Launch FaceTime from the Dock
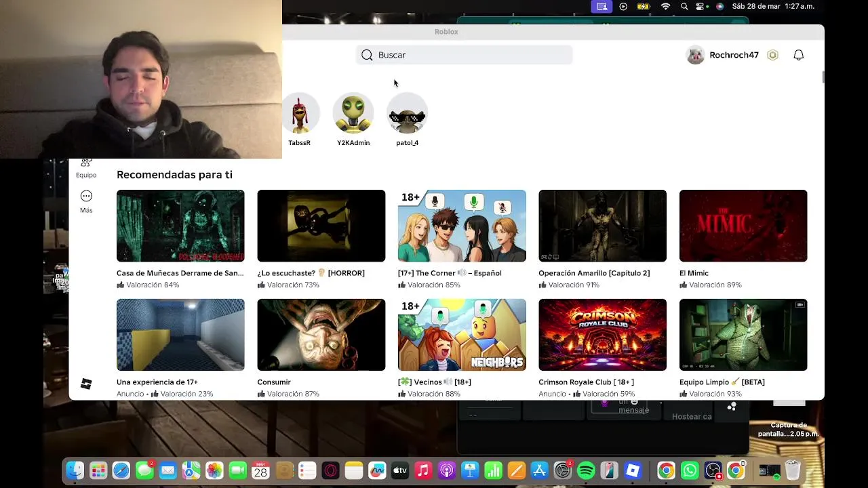868x488 pixels. pyautogui.click(x=237, y=470)
